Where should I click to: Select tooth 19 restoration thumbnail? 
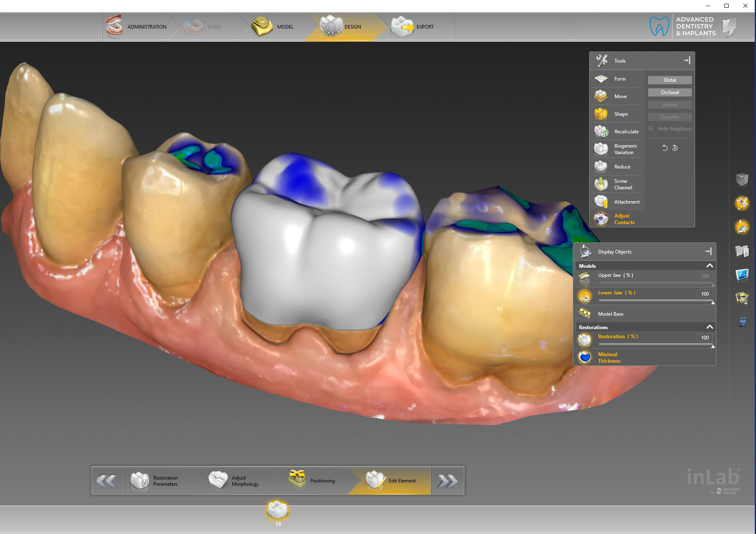pyautogui.click(x=278, y=511)
